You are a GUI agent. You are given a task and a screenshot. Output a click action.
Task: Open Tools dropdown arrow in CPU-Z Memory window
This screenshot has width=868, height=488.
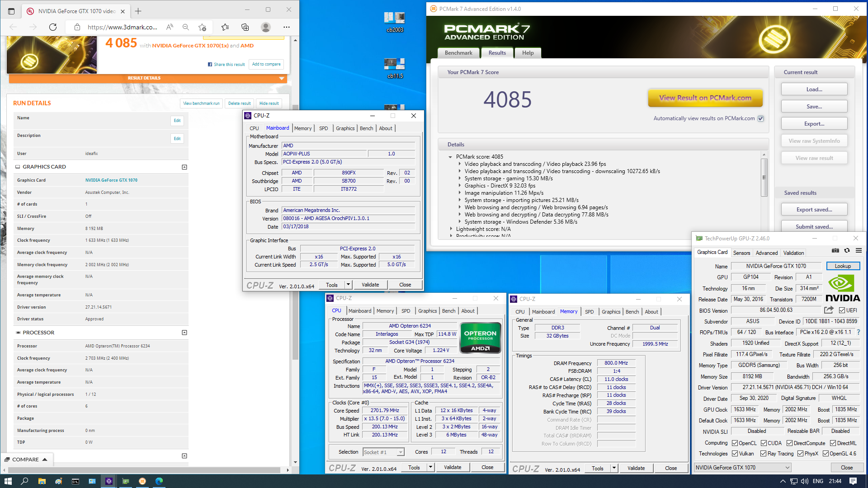point(614,468)
